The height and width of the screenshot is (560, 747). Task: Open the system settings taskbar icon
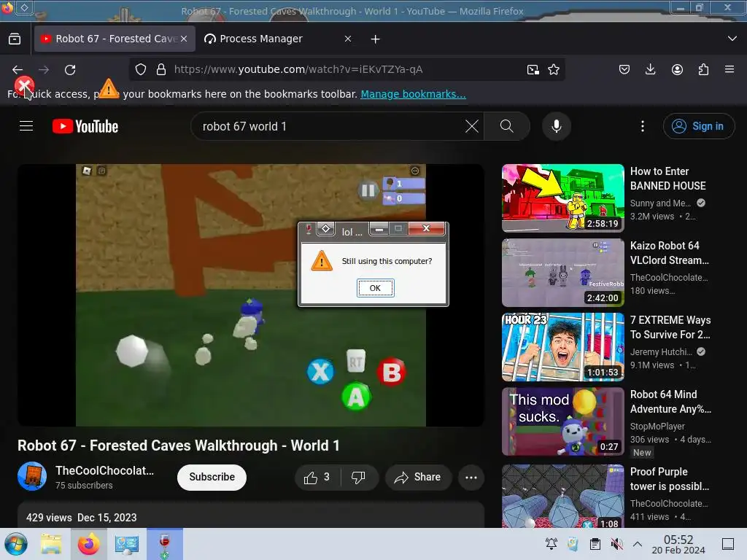pyautogui.click(x=127, y=544)
